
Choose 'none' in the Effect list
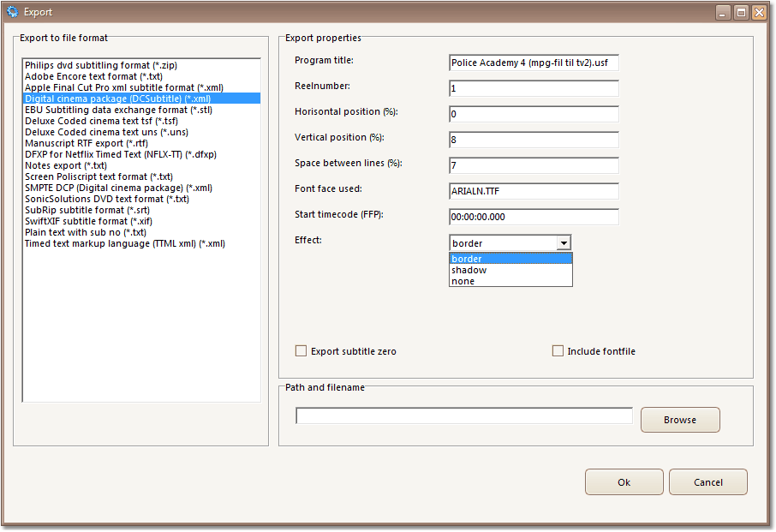tap(510, 281)
